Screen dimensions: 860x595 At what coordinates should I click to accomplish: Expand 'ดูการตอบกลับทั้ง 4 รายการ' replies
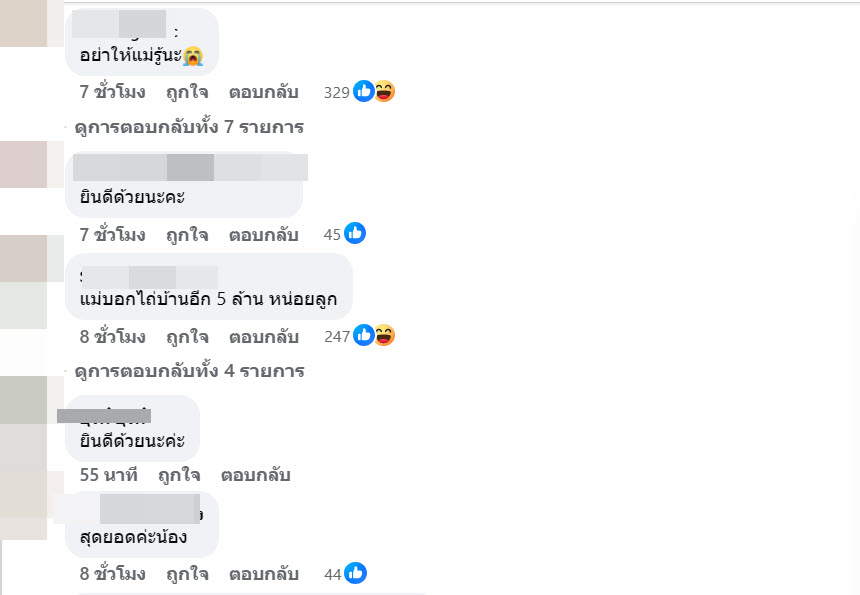point(189,372)
